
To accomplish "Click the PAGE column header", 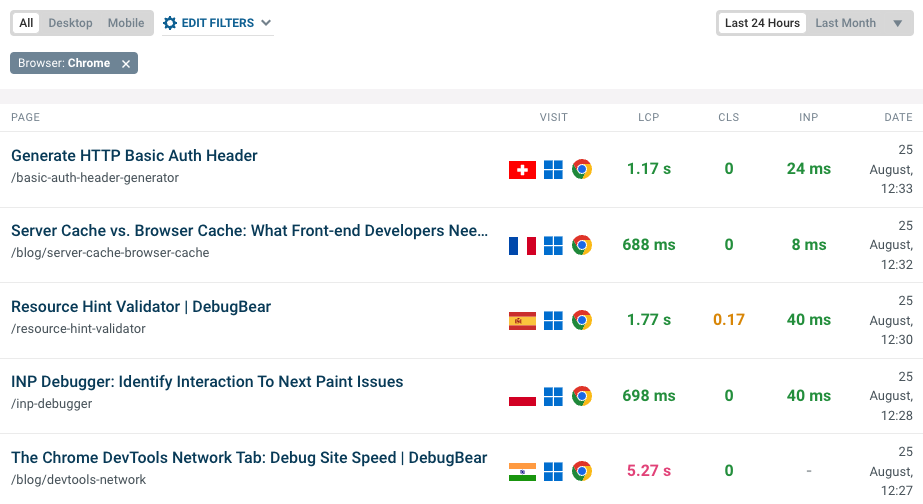I will click(x=25, y=117).
